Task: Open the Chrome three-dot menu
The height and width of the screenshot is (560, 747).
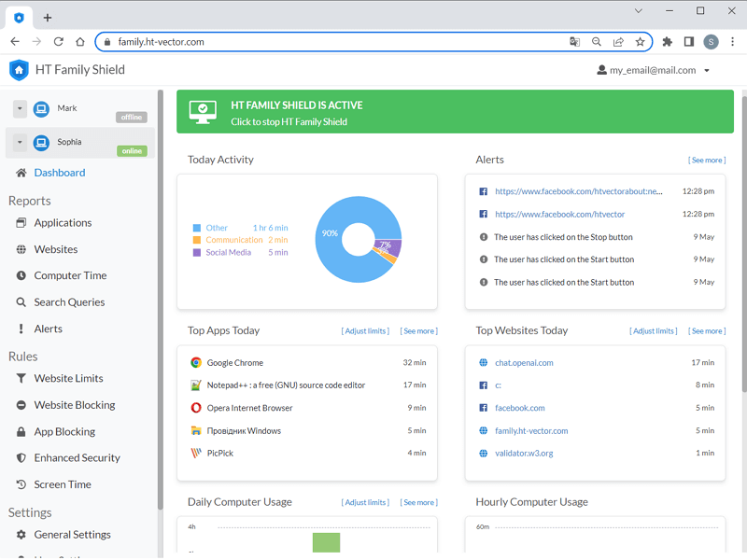Action: coord(732,42)
